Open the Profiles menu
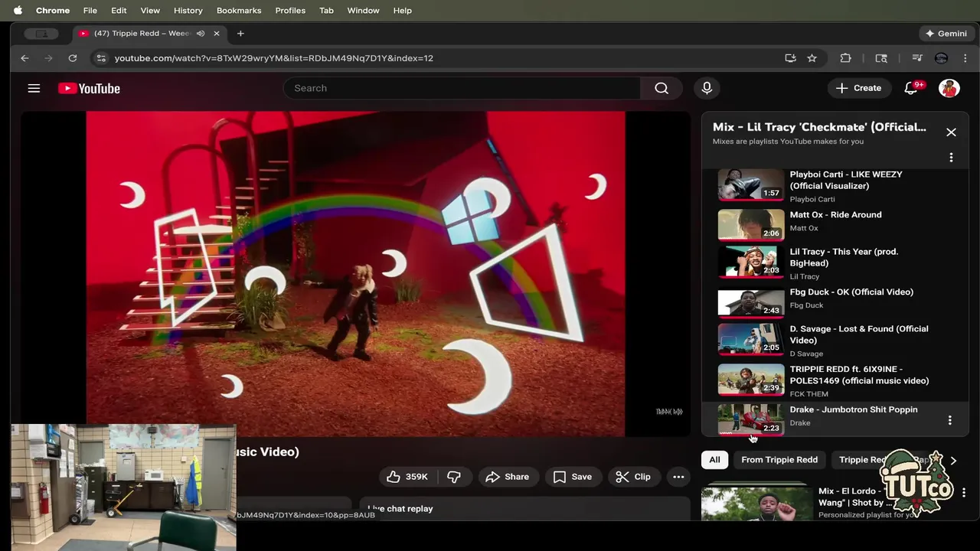This screenshot has height=551, width=980. pyautogui.click(x=290, y=11)
